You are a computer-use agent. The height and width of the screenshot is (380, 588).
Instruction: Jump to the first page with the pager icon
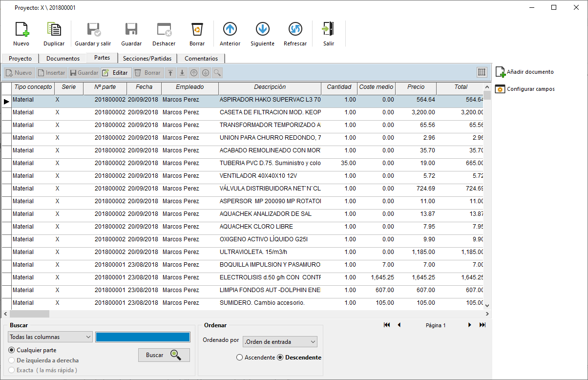click(387, 325)
